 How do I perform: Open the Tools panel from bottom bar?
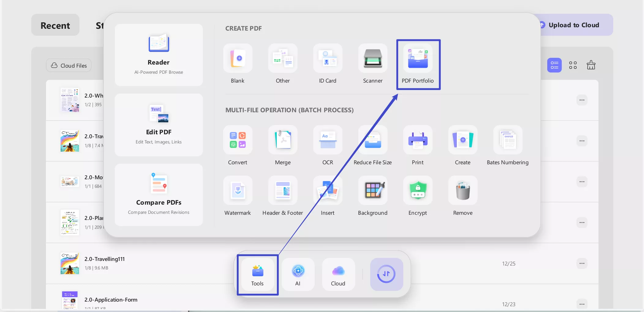point(257,274)
